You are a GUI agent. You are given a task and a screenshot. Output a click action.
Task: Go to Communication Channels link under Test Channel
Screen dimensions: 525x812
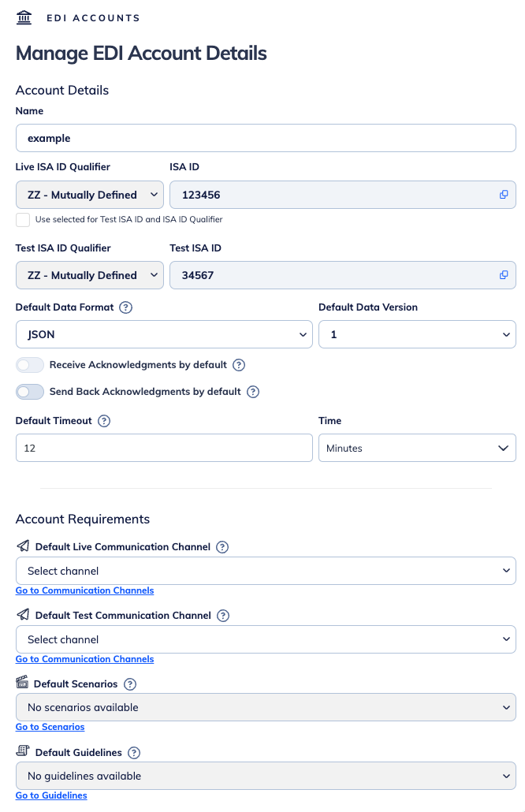(x=85, y=659)
